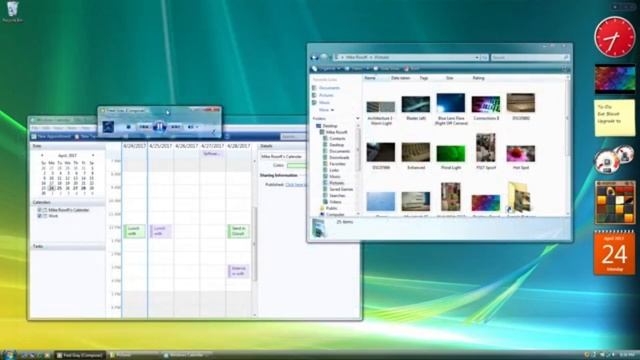Open the File menu in Windows Calendar

[x=36, y=128]
